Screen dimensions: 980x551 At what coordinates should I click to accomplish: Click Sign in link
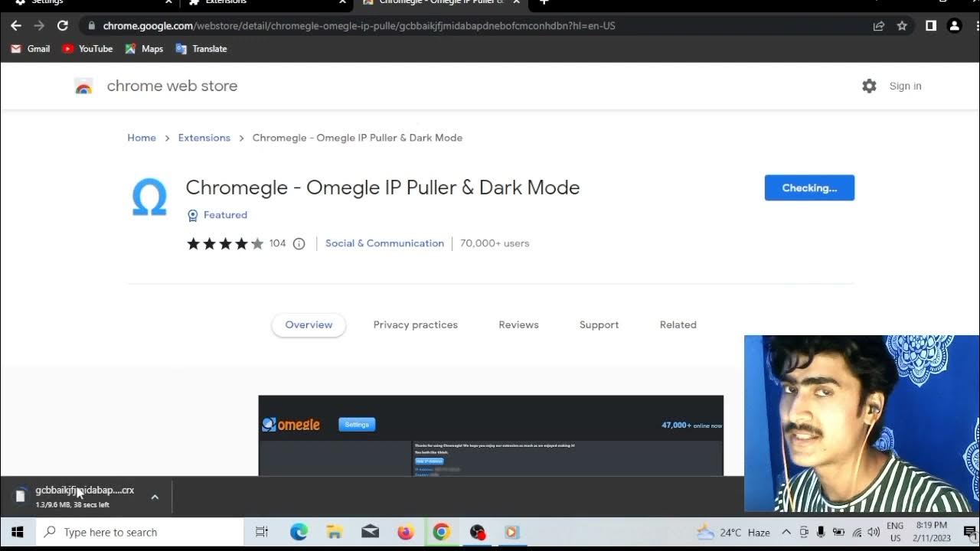(905, 86)
